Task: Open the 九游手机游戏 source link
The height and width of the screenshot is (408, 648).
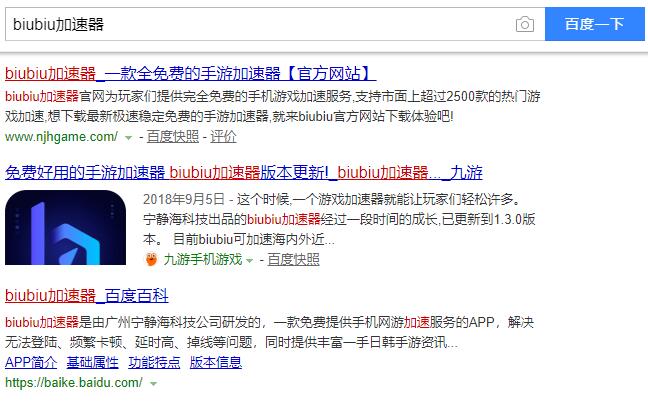Action: tap(202, 260)
